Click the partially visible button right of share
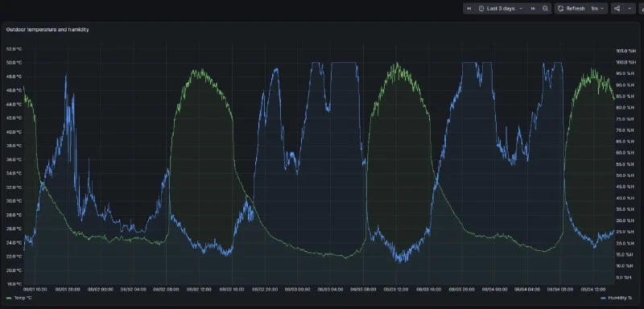This screenshot has width=644, height=309. pos(642,9)
